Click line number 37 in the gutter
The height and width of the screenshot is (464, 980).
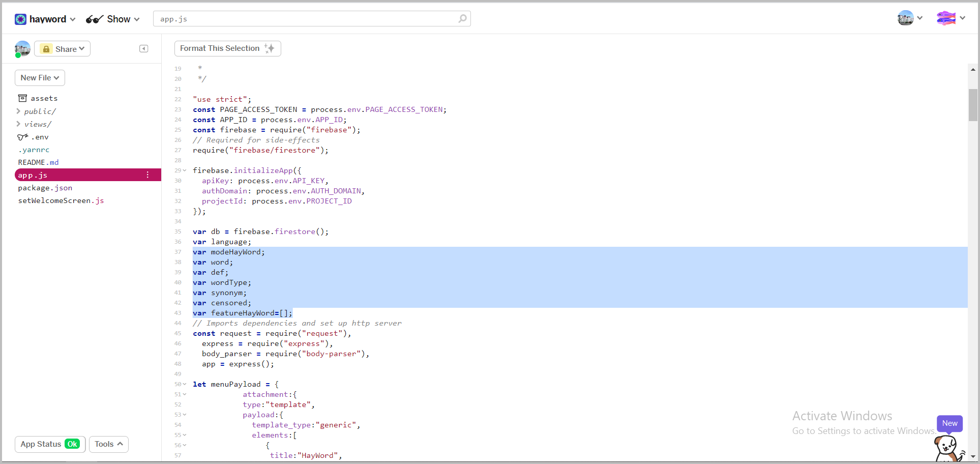178,252
